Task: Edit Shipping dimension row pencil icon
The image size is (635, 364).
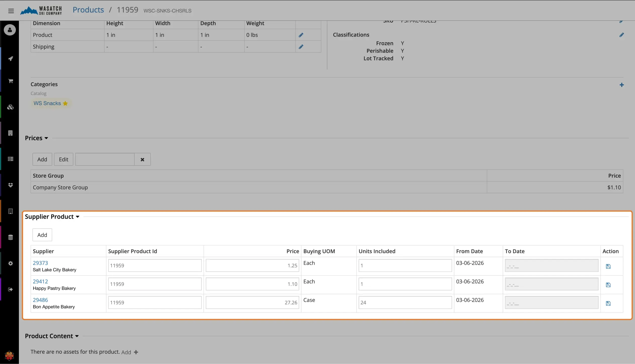Action: (301, 47)
